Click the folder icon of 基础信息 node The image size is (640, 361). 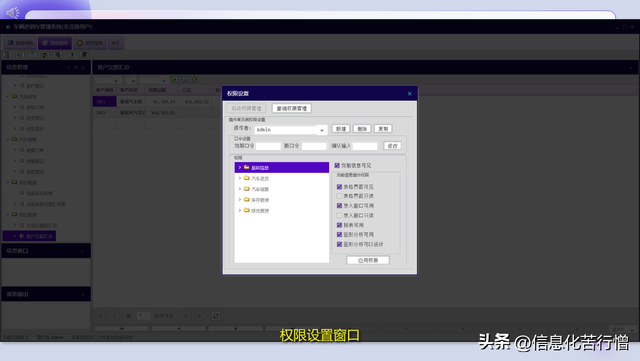tap(247, 167)
